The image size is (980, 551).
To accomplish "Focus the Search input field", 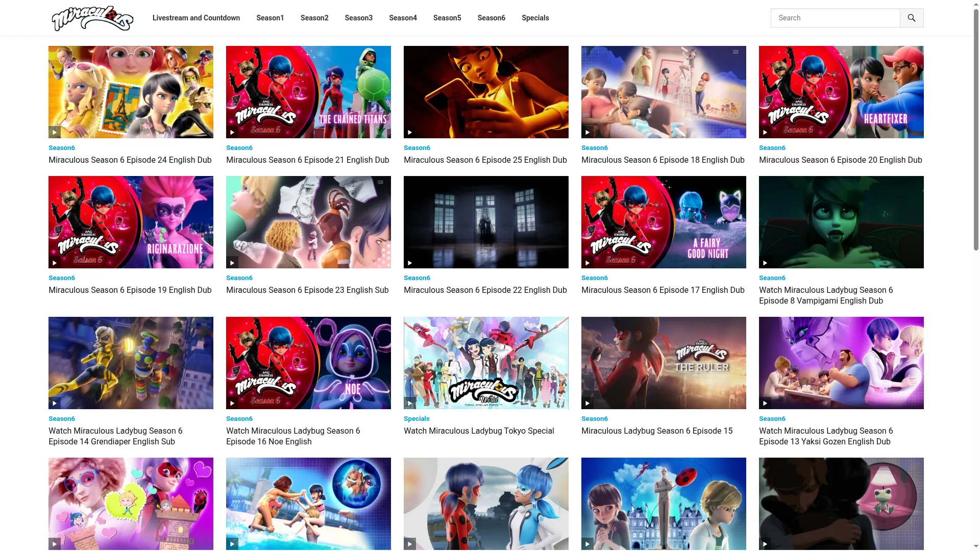I will 836,18.
